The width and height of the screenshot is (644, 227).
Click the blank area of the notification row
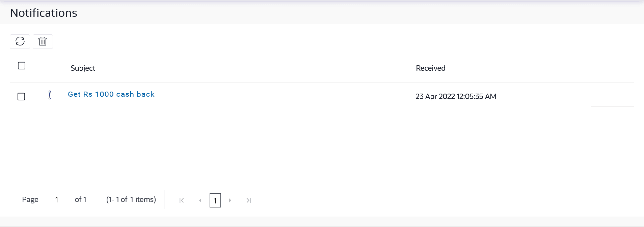pos(284,95)
